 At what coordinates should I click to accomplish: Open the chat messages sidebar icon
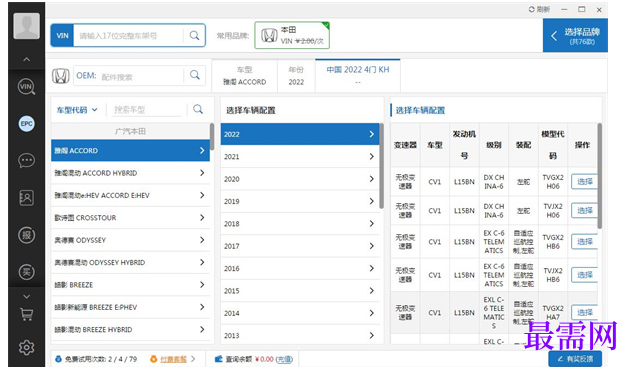tap(26, 161)
